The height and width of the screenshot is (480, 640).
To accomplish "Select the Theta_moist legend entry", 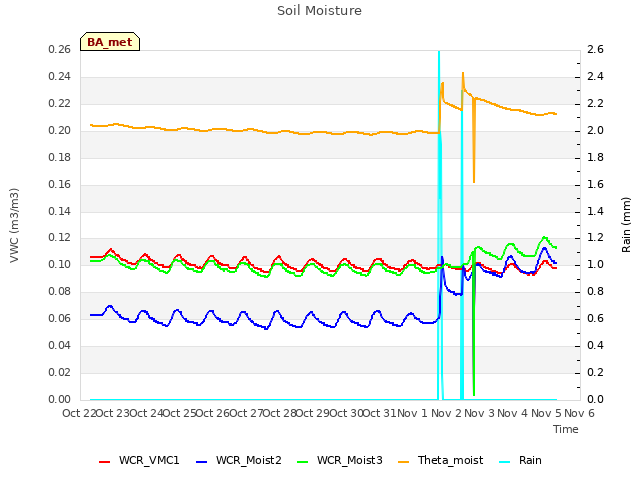I will pos(440,460).
